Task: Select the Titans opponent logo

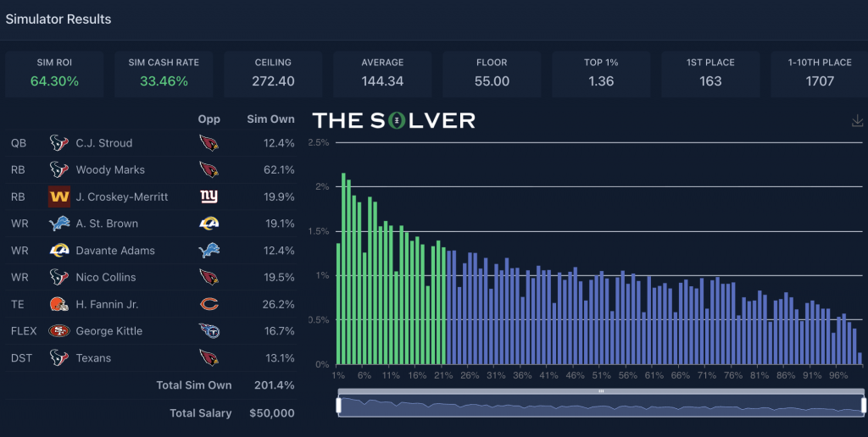Action: (x=209, y=331)
